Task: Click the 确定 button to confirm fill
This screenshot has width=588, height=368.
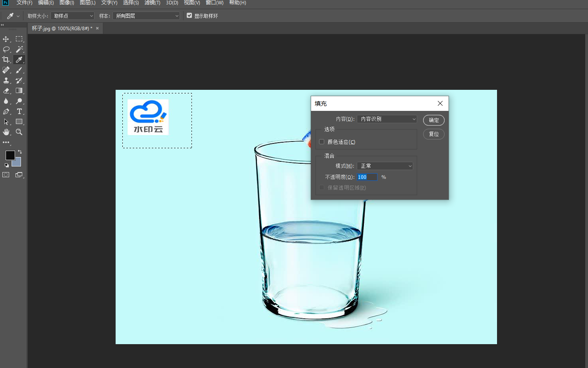Action: pyautogui.click(x=433, y=120)
